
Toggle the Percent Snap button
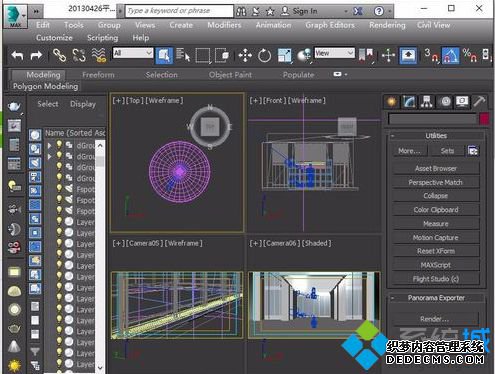(x=469, y=55)
